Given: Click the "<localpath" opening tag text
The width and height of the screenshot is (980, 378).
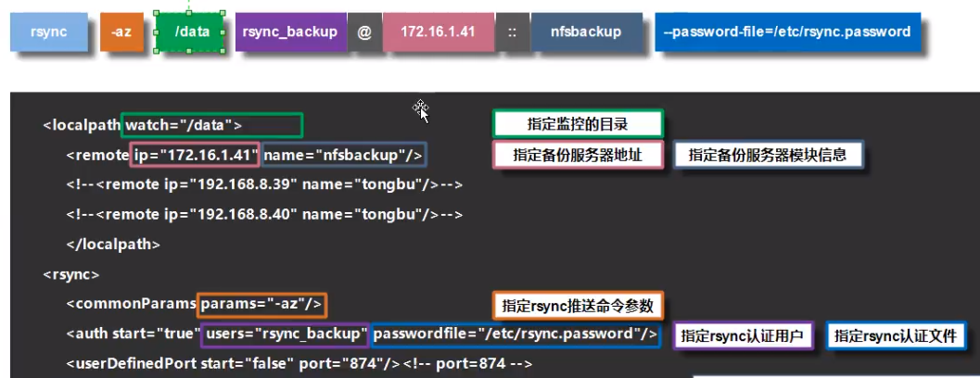Looking at the screenshot, I should click(82, 125).
